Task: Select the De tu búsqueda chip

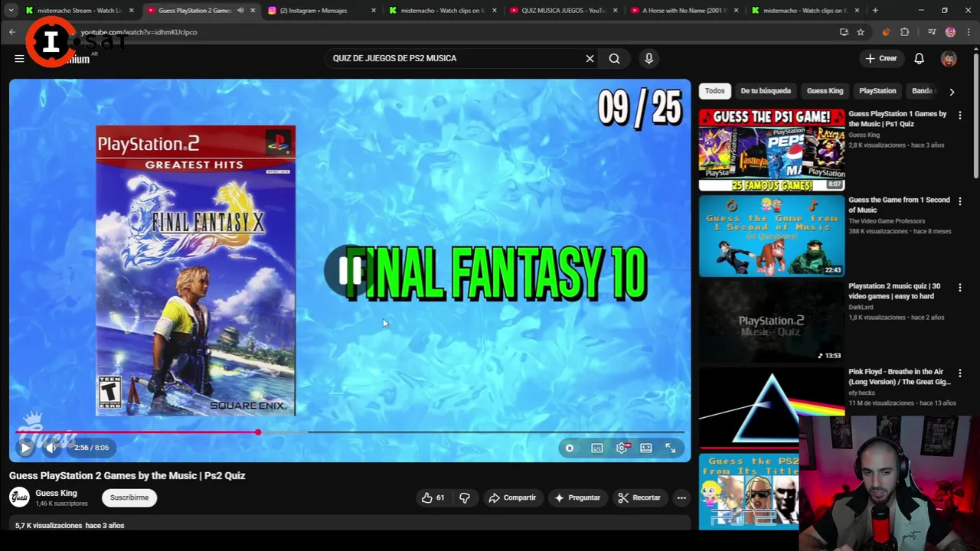Action: tap(766, 90)
